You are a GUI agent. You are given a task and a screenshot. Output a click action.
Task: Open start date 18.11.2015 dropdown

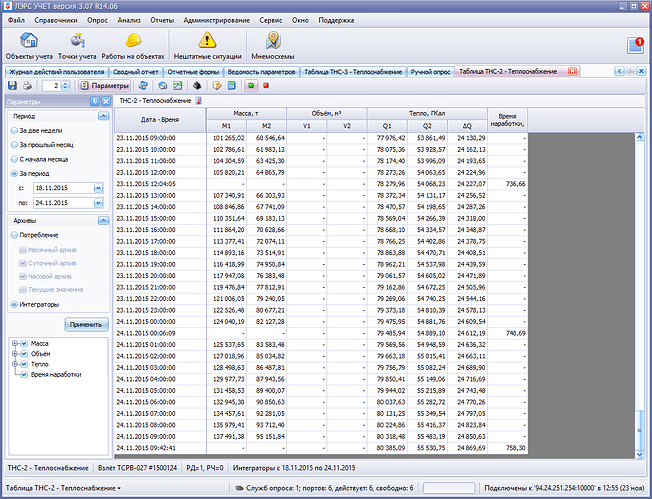98,188
